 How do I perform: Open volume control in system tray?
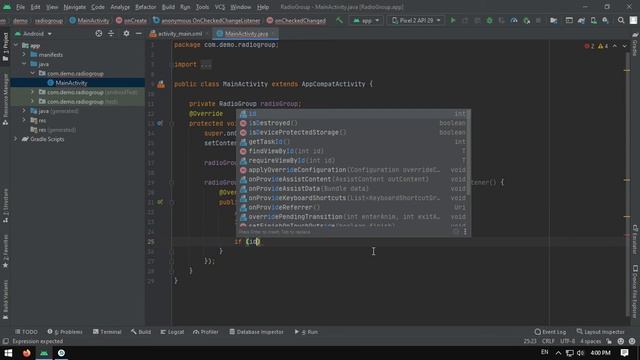pyautogui.click(x=580, y=353)
